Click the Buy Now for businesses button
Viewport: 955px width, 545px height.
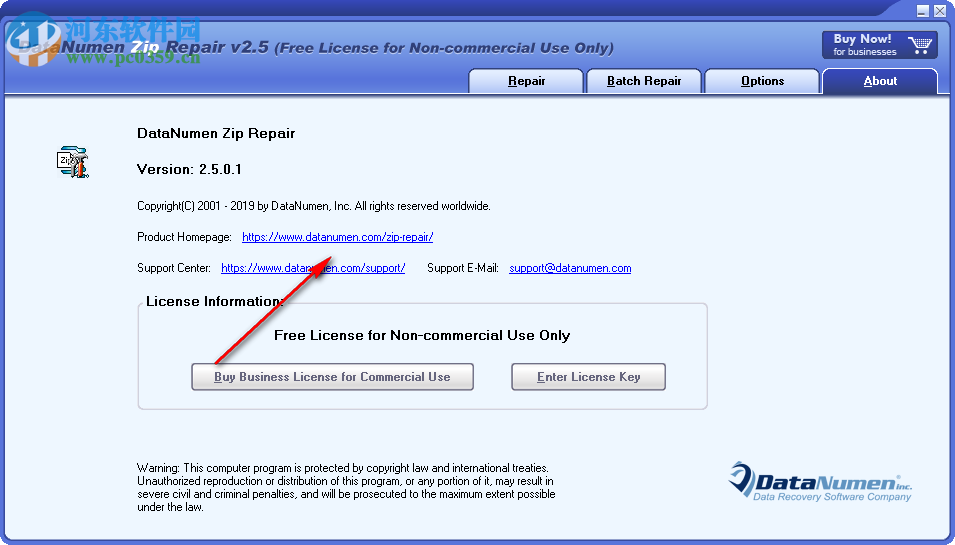[879, 45]
